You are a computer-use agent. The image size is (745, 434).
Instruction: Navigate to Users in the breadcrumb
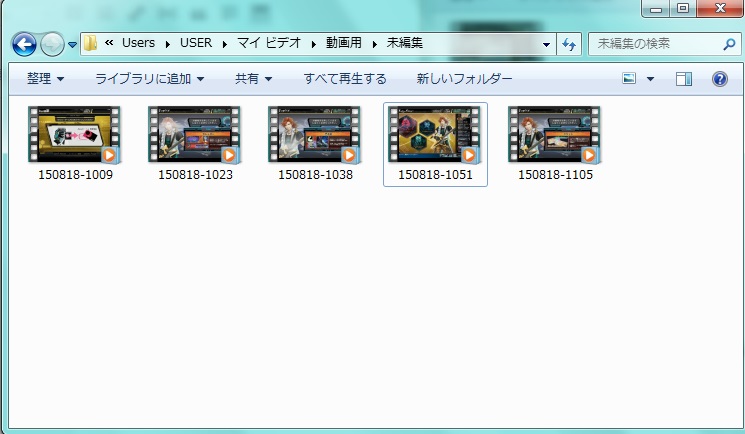click(x=138, y=43)
